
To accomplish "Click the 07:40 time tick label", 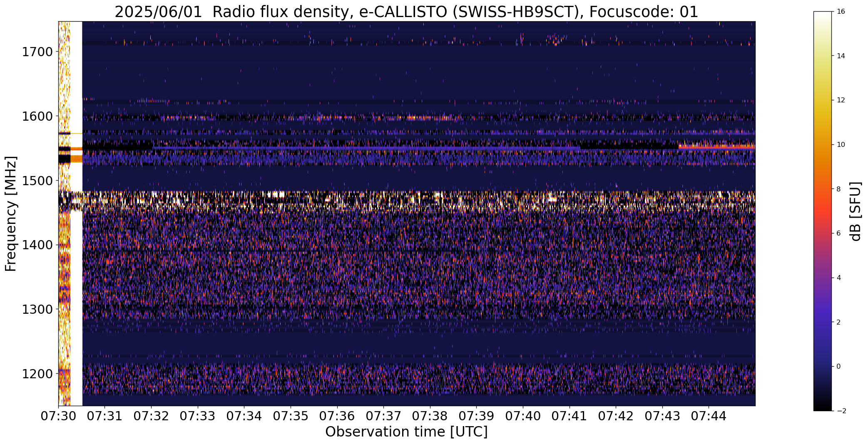I will coord(523,416).
